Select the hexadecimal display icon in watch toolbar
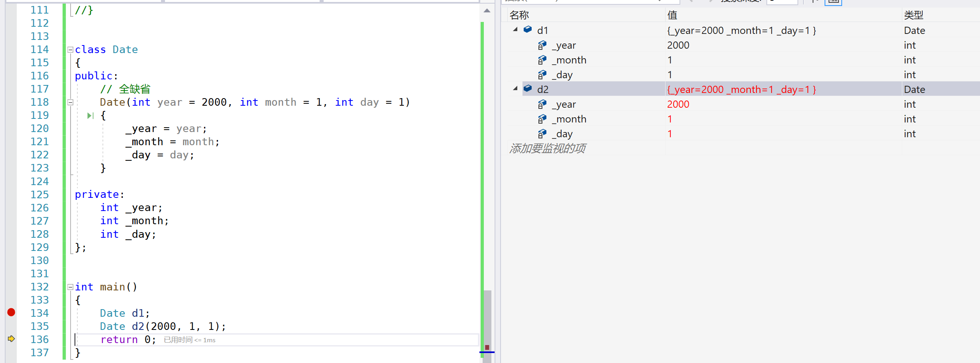This screenshot has width=980, height=363. pyautogui.click(x=833, y=2)
